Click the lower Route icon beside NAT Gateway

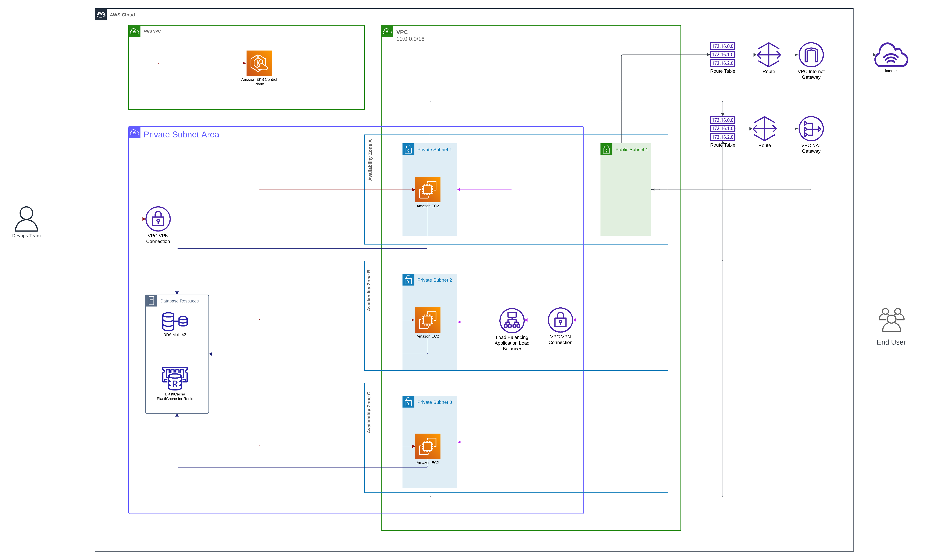[x=765, y=129]
